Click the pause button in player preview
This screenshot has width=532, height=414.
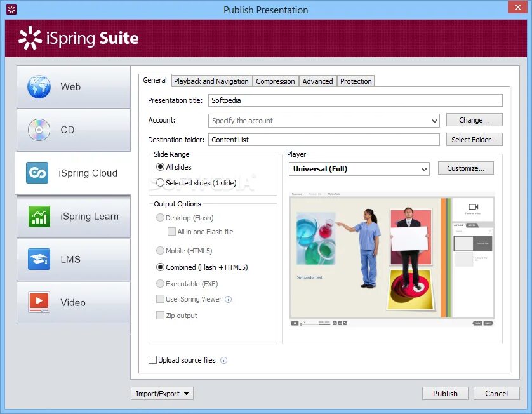[295, 323]
